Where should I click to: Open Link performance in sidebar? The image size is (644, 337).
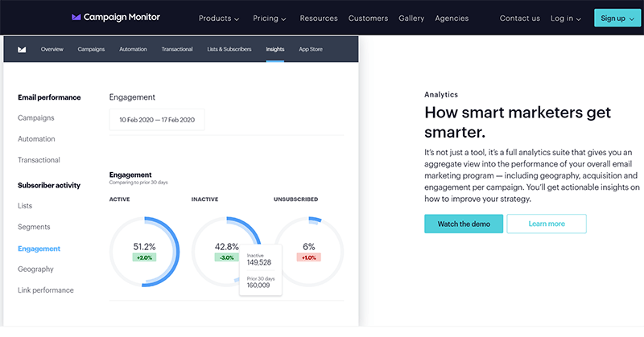click(45, 290)
